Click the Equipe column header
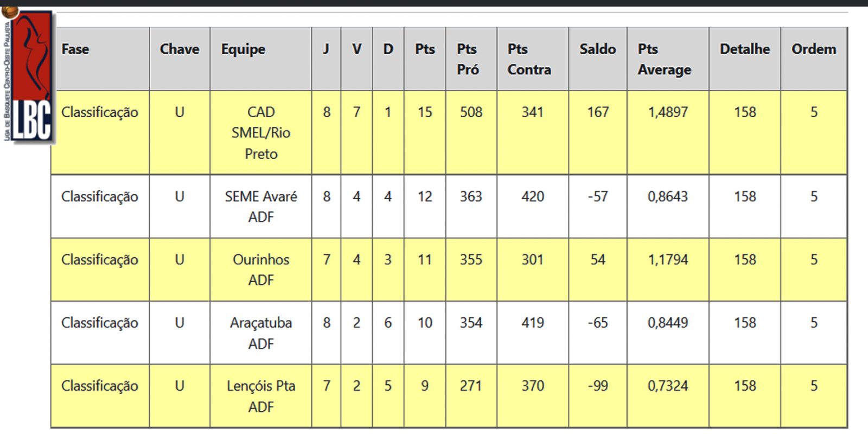Screen dimensions: 868x438 pos(243,49)
